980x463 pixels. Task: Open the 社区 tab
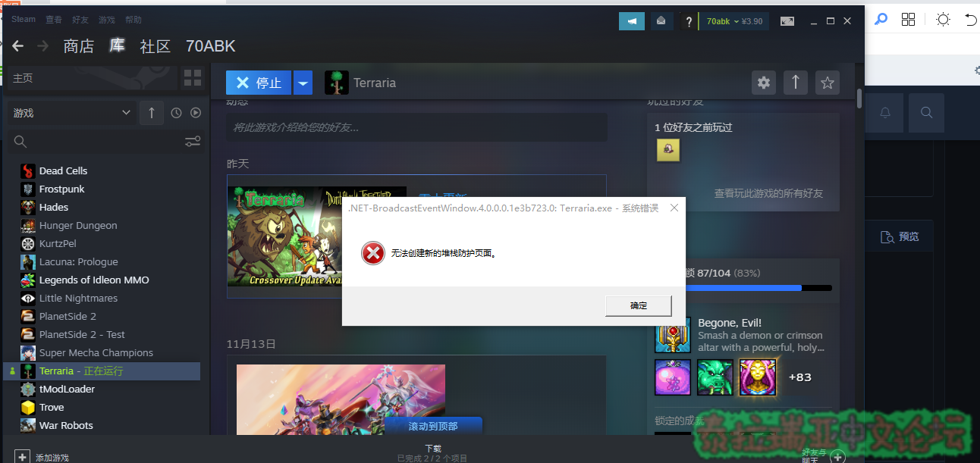pos(155,46)
